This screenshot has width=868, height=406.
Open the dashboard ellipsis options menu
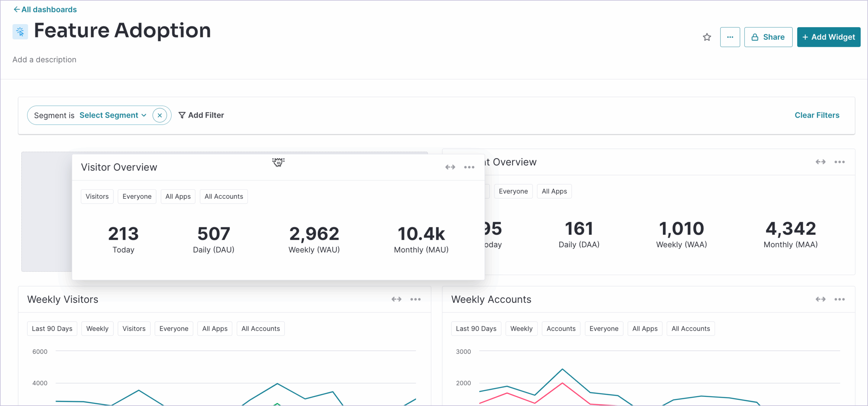[x=730, y=37]
